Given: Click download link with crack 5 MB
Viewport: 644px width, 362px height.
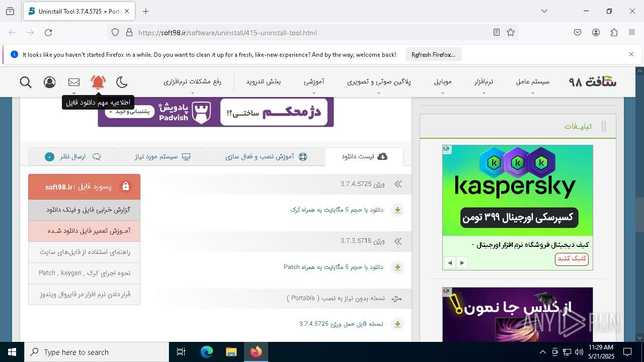Looking at the screenshot, I should pyautogui.click(x=337, y=210).
